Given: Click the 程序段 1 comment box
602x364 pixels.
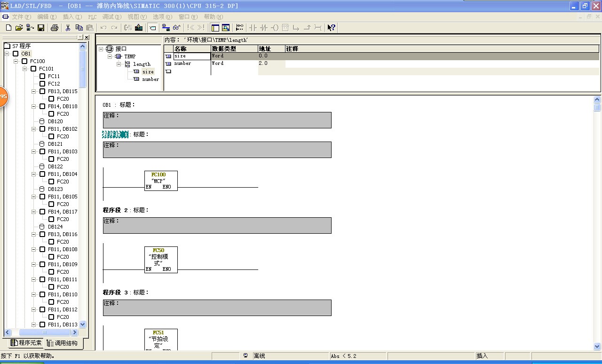Looking at the screenshot, I should [x=217, y=150].
